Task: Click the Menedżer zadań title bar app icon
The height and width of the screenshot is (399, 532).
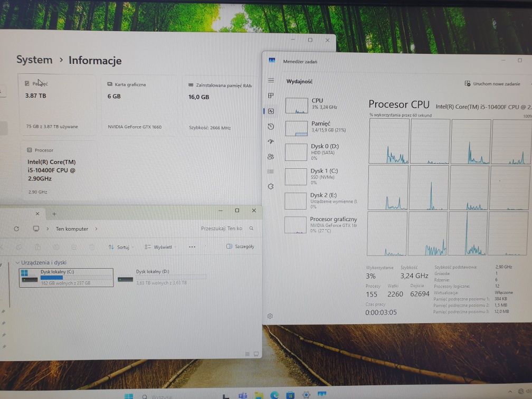Action: 272,61
